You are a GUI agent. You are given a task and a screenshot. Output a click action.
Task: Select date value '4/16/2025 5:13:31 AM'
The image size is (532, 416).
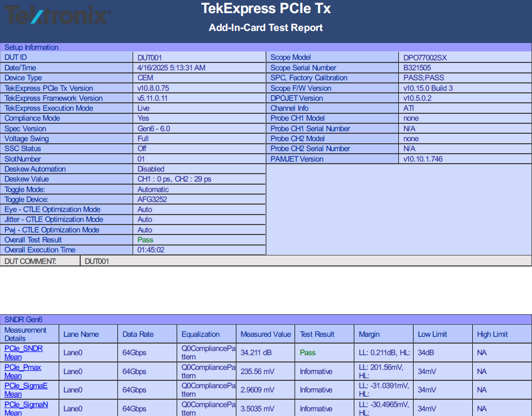(x=171, y=68)
